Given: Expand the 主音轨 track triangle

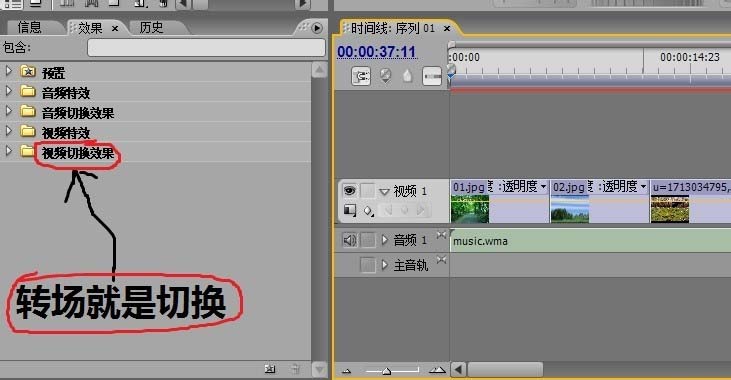Looking at the screenshot, I should pyautogui.click(x=385, y=265).
